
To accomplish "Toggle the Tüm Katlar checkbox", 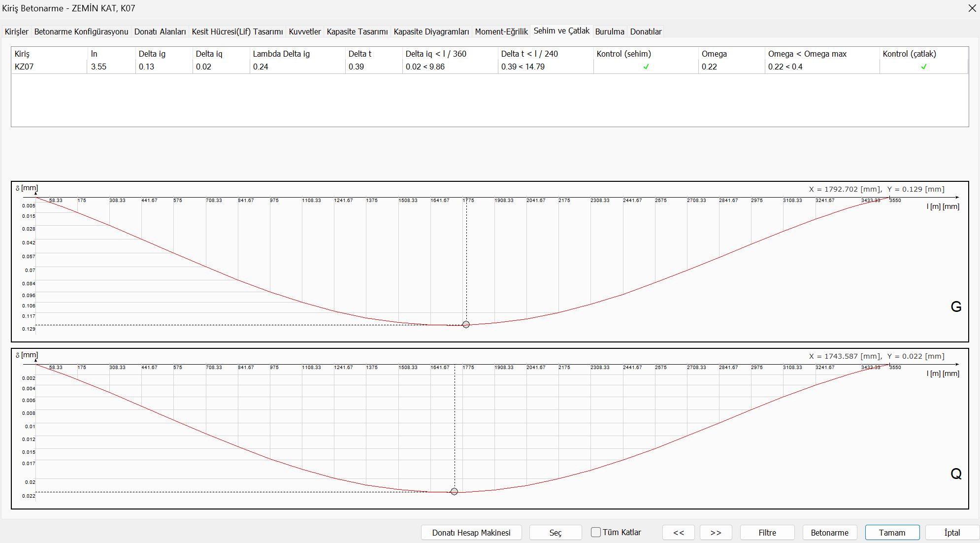I will tap(596, 532).
